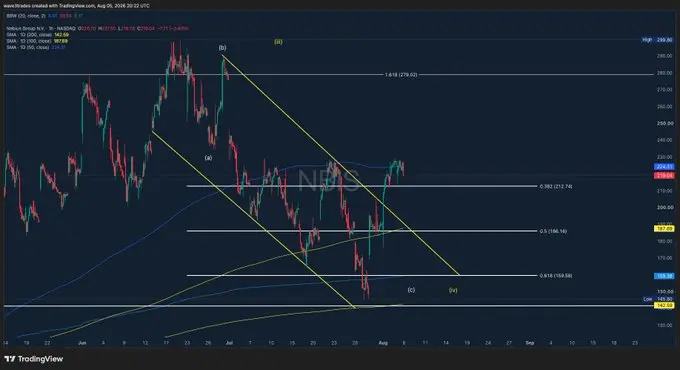
Task: Click the 1.618 (279.02) Fibonacci label
Action: [401, 75]
